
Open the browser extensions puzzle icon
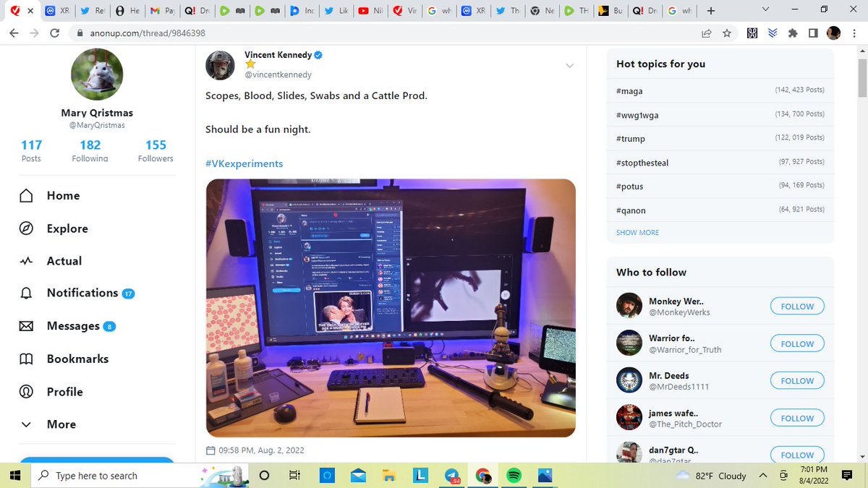793,33
